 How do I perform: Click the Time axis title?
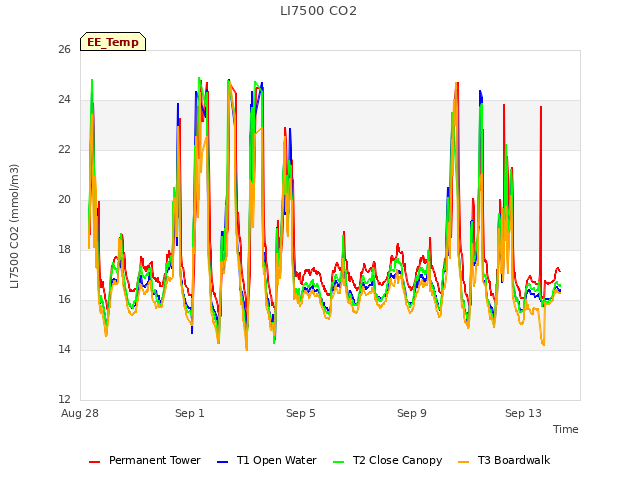566,429
